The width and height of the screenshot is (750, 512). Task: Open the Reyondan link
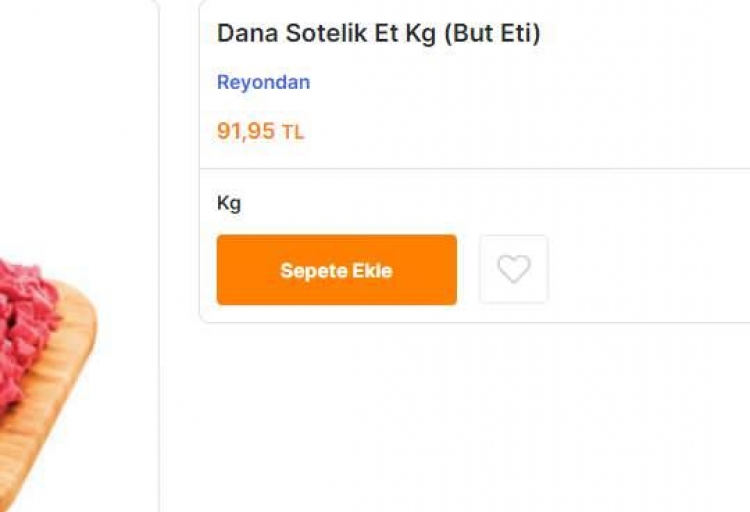point(263,82)
